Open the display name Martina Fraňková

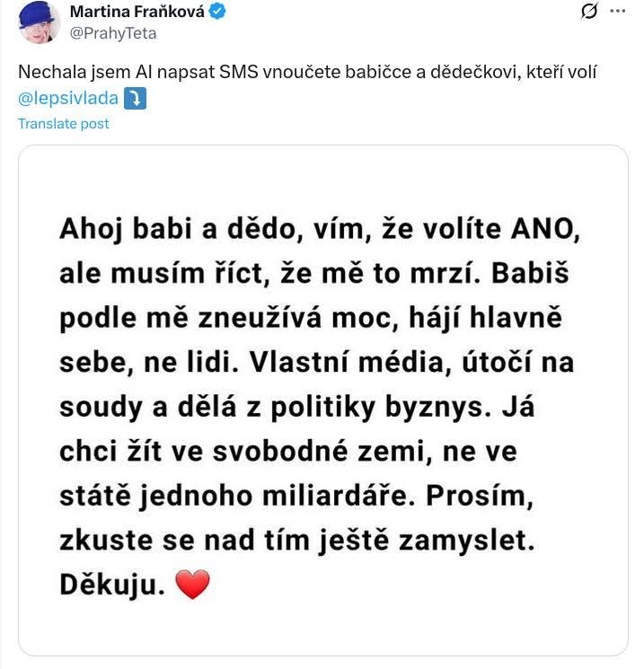tap(137, 12)
